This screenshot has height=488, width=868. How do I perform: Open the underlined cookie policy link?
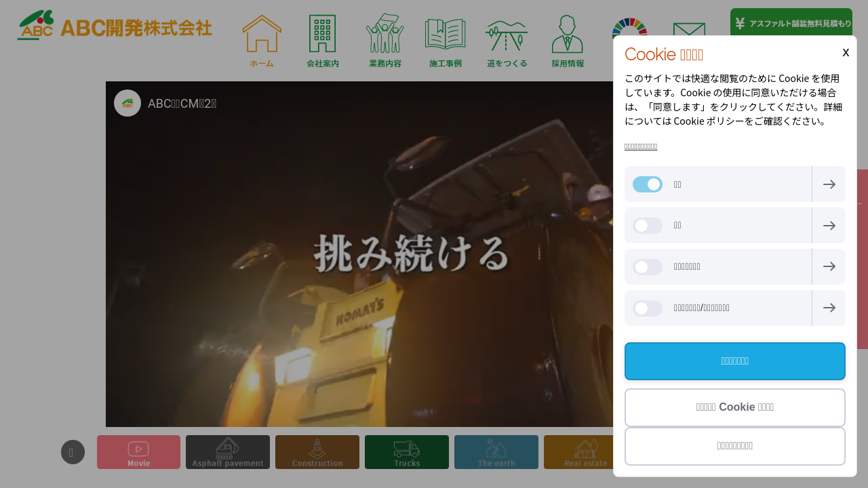(x=641, y=146)
